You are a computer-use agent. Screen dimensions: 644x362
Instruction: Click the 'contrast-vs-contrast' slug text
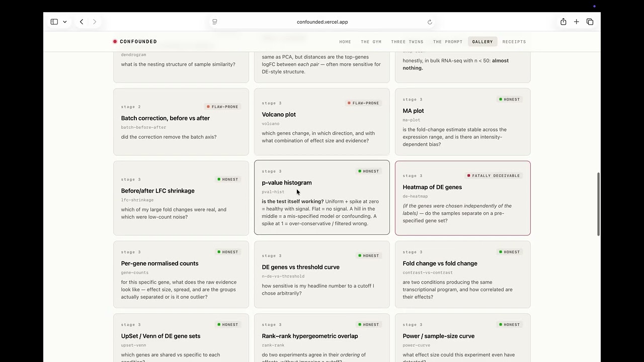(x=428, y=273)
